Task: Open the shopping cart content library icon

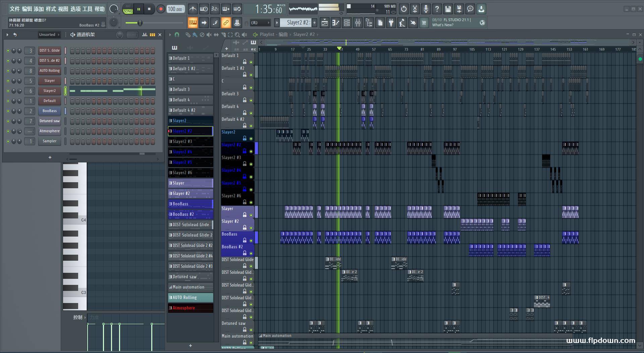Action: 424,23
